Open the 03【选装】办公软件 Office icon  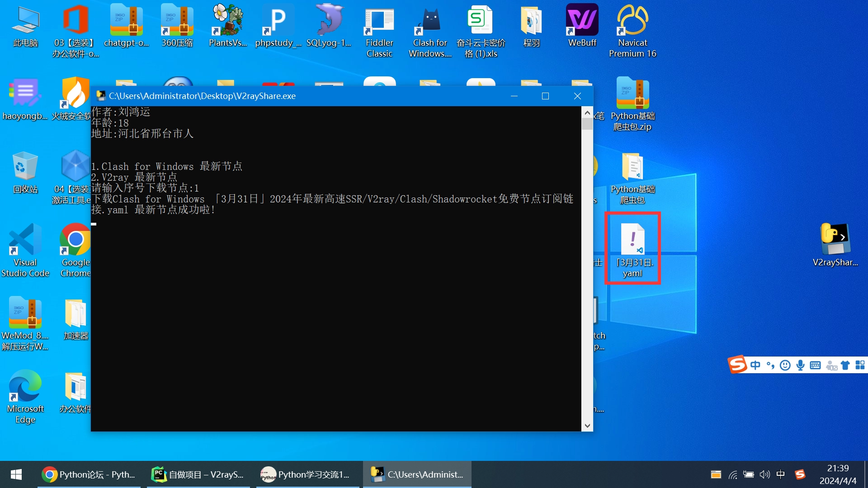coord(75,32)
